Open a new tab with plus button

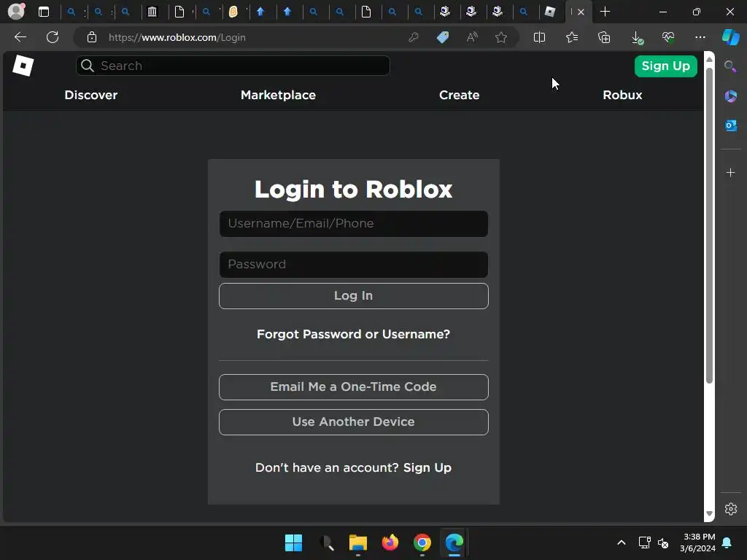pyautogui.click(x=605, y=12)
